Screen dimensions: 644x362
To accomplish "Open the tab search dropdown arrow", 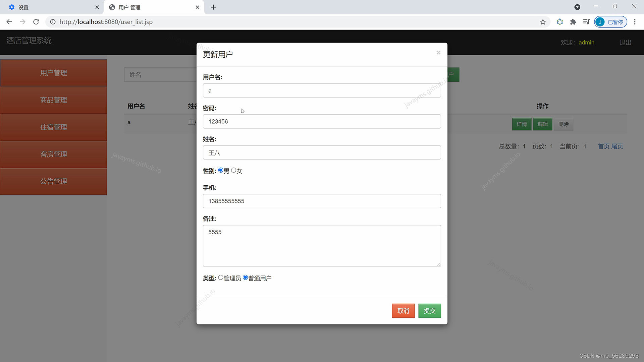I will [x=577, y=7].
